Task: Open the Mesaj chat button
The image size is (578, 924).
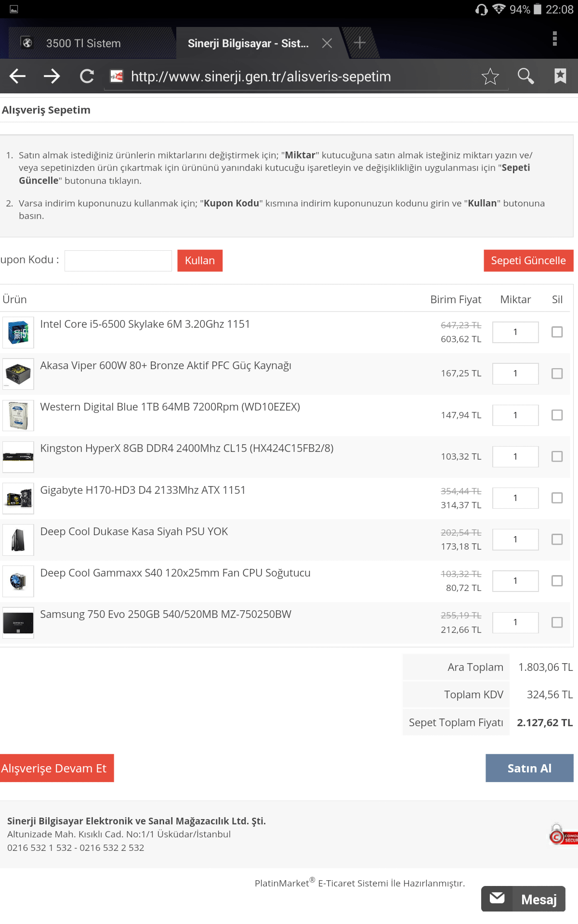Action: coord(523,899)
